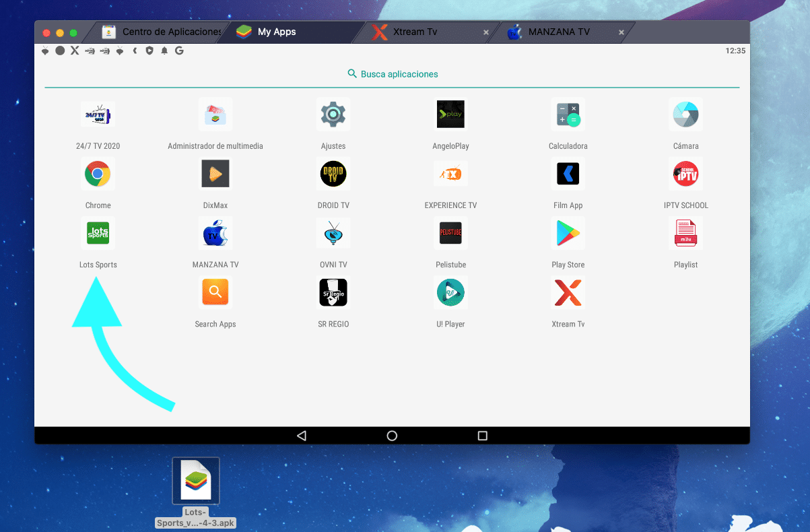Open the DixMax app icon
The image size is (810, 532).
click(x=215, y=174)
